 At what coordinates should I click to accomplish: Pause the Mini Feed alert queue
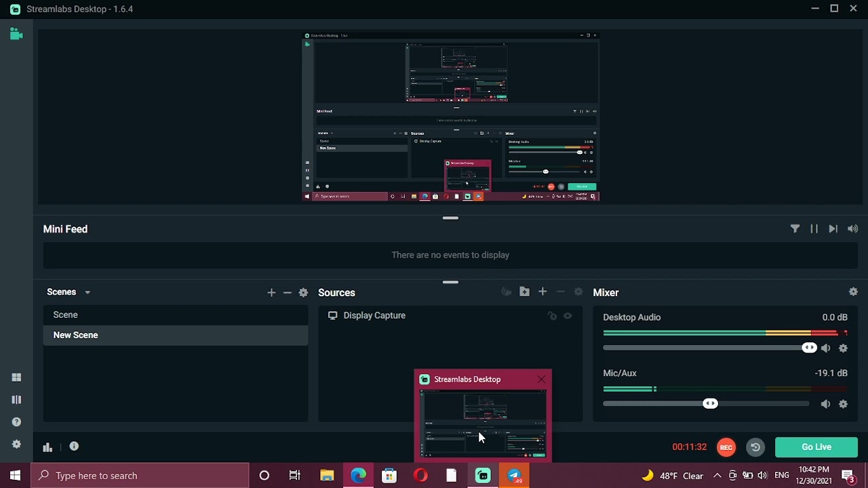[814, 229]
